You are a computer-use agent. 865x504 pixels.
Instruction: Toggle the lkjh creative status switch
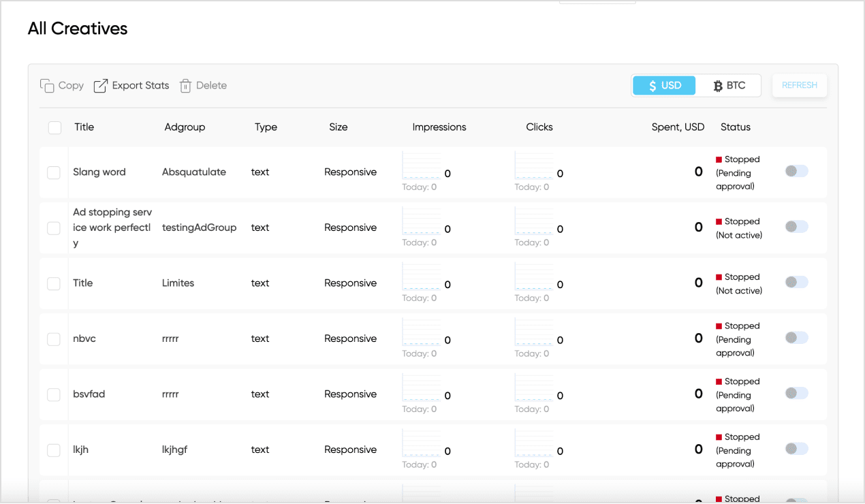pyautogui.click(x=796, y=448)
